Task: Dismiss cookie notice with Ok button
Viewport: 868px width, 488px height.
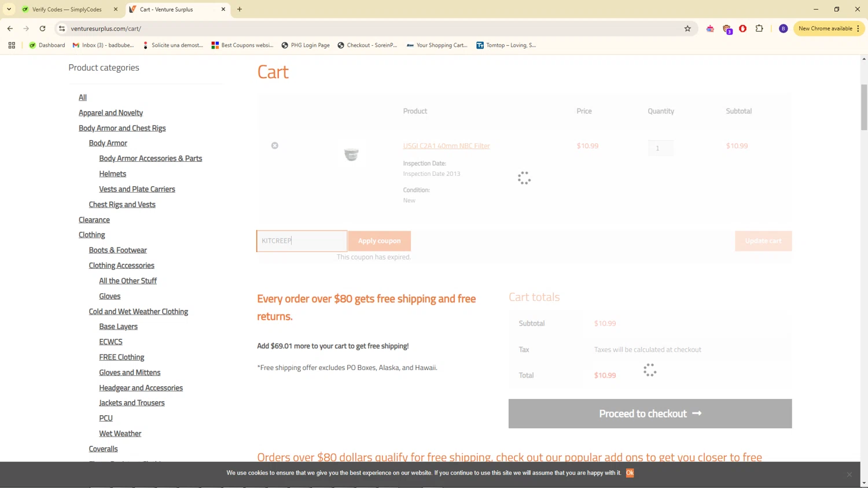Action: (630, 473)
